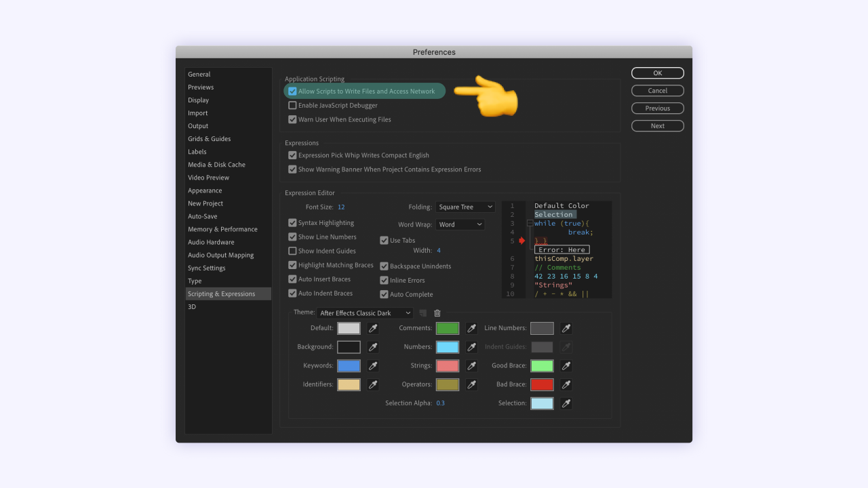868x488 pixels.
Task: Click the Cancel button
Action: pos(658,91)
